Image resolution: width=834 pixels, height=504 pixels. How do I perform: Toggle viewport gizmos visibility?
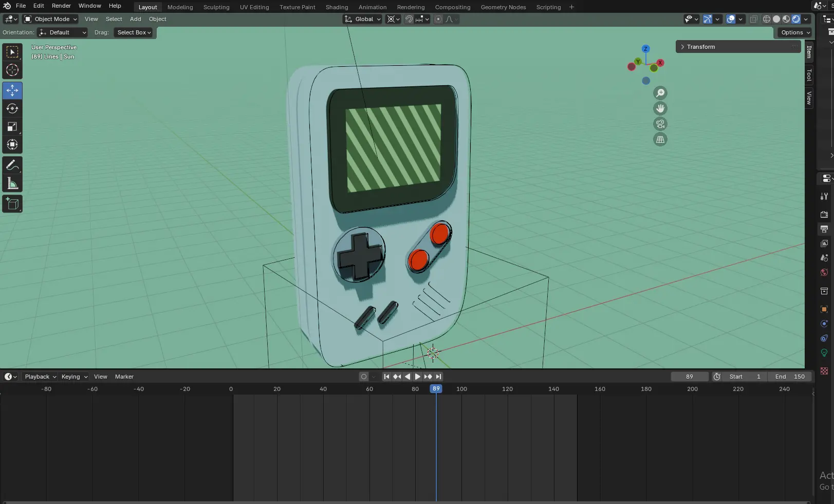click(708, 19)
